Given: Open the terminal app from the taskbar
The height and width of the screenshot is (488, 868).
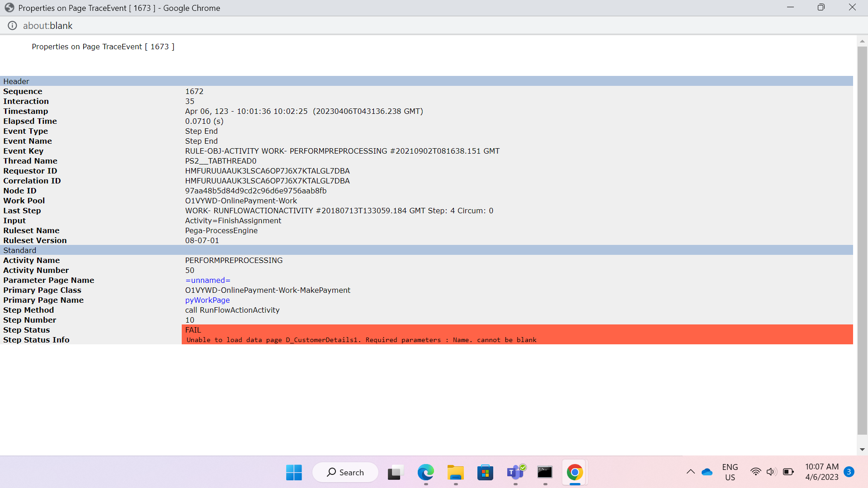Looking at the screenshot, I should (x=545, y=473).
